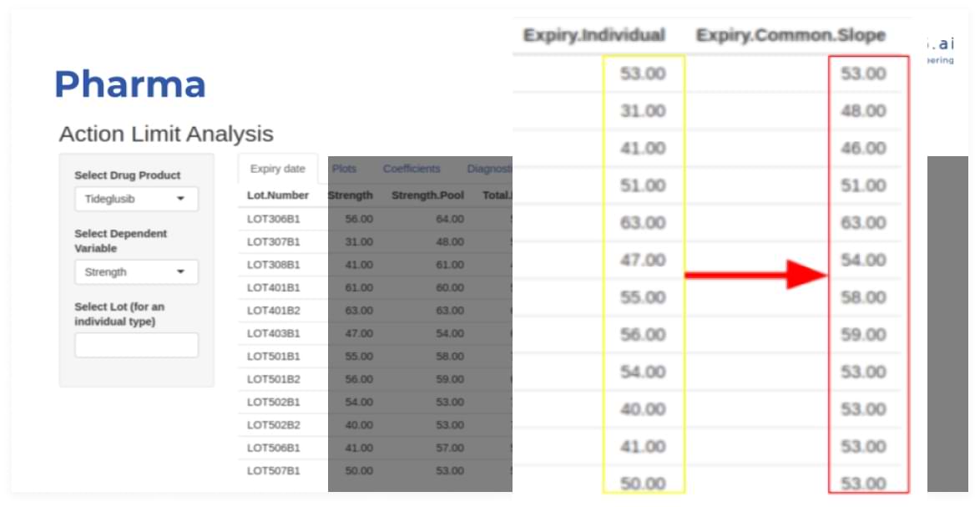Image resolution: width=980 pixels, height=507 pixels.
Task: Select lot LOT506B1 in the table
Action: [x=273, y=448]
